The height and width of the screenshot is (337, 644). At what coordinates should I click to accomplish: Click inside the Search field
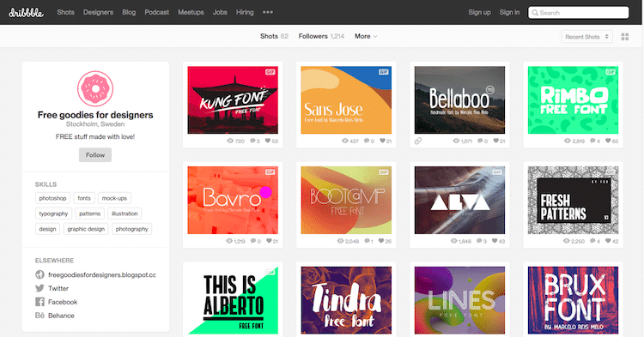tap(578, 13)
